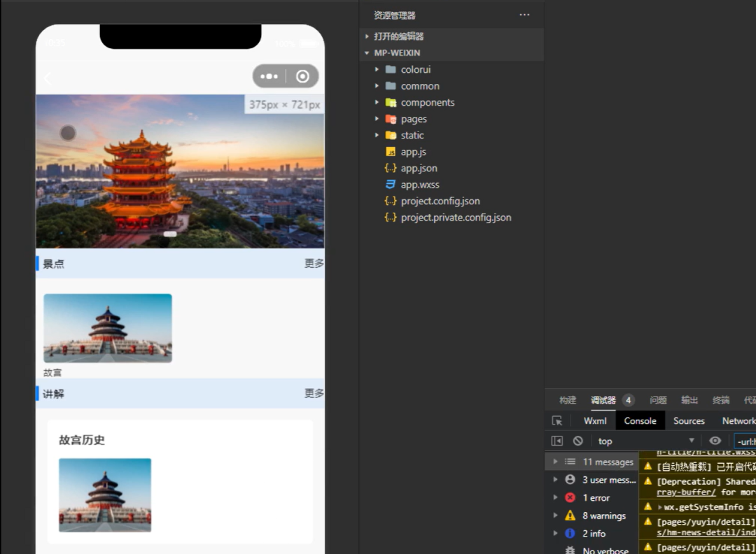The width and height of the screenshot is (756, 554).
Task: Expand the pages folder arrow
Action: coord(377,118)
